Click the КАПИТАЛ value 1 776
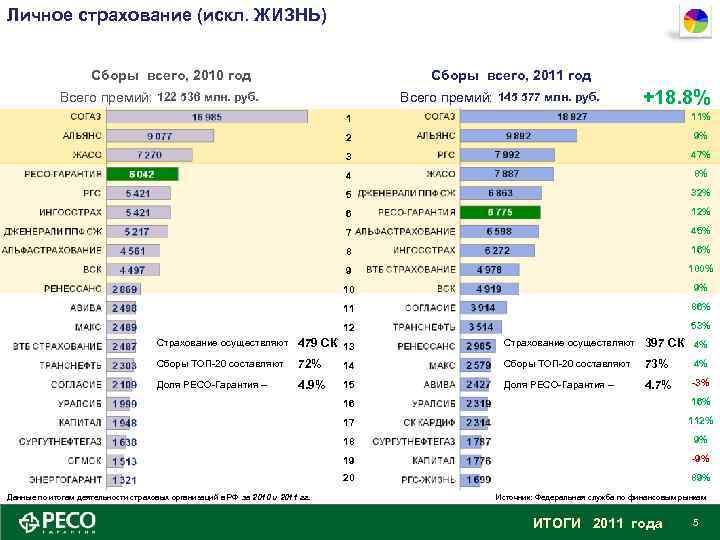Screen dimensions: 720x540 [478, 461]
